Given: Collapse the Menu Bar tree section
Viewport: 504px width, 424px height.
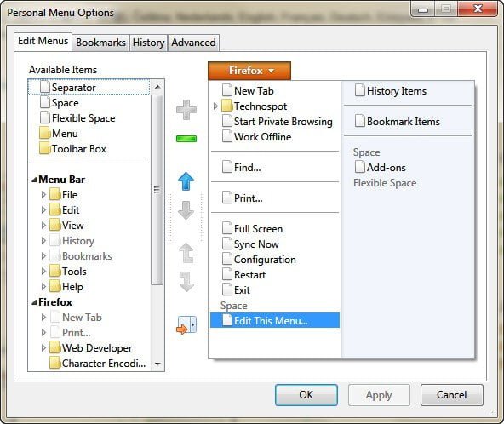Looking at the screenshot, I should tap(34, 180).
